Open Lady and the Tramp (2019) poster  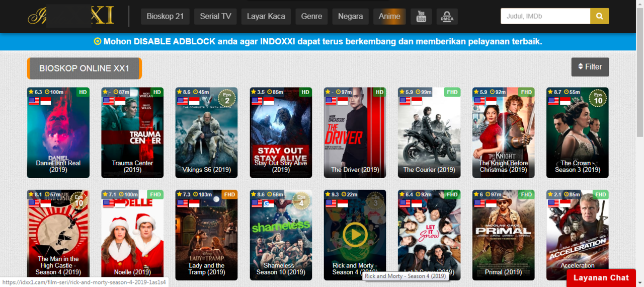(x=207, y=235)
